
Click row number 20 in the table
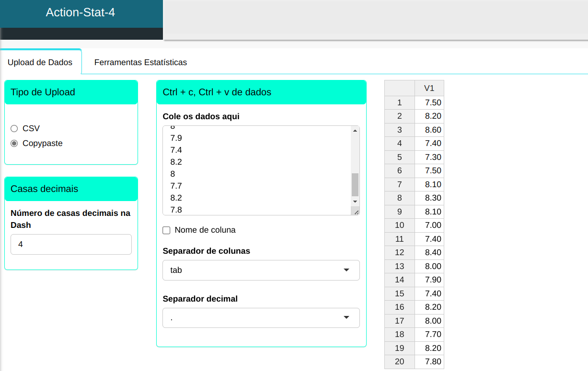tap(399, 361)
